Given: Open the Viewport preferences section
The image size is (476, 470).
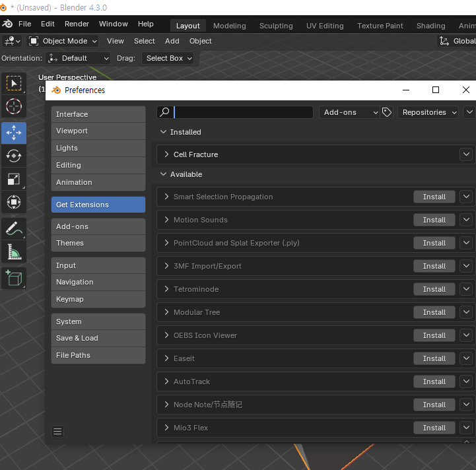Looking at the screenshot, I should tap(98, 131).
